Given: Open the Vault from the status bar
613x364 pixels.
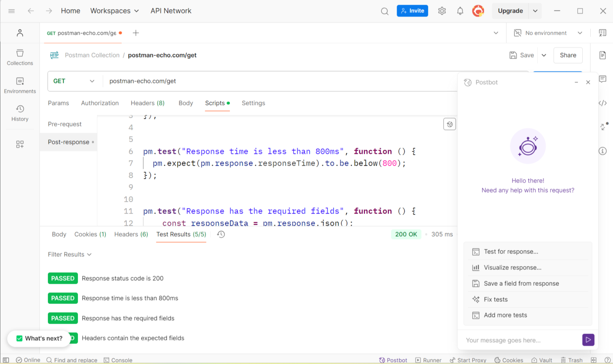Looking at the screenshot, I should click(x=542, y=360).
